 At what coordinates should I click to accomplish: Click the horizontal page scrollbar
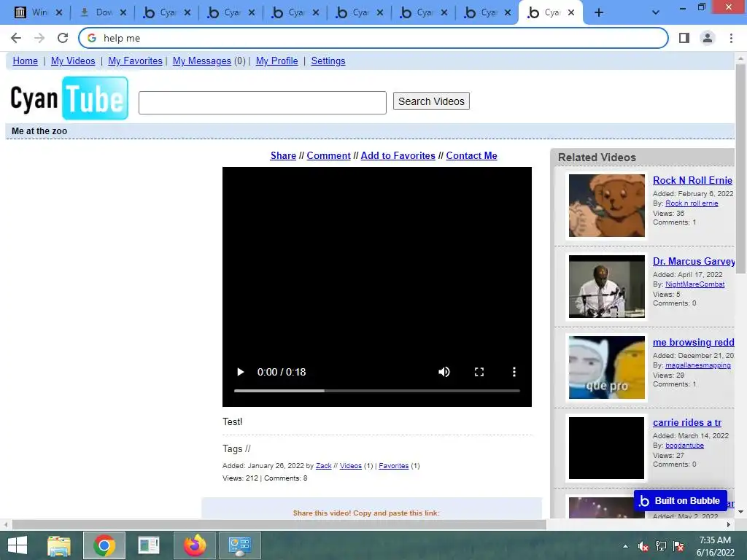click(x=279, y=524)
